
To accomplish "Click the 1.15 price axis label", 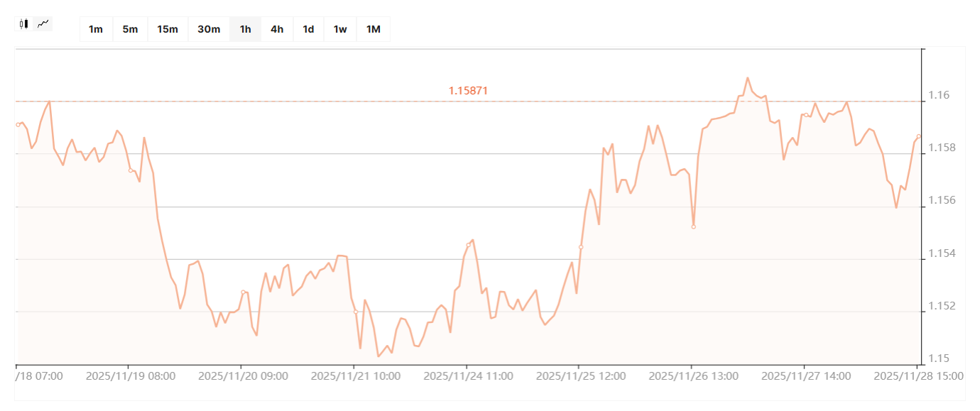I will [937, 358].
